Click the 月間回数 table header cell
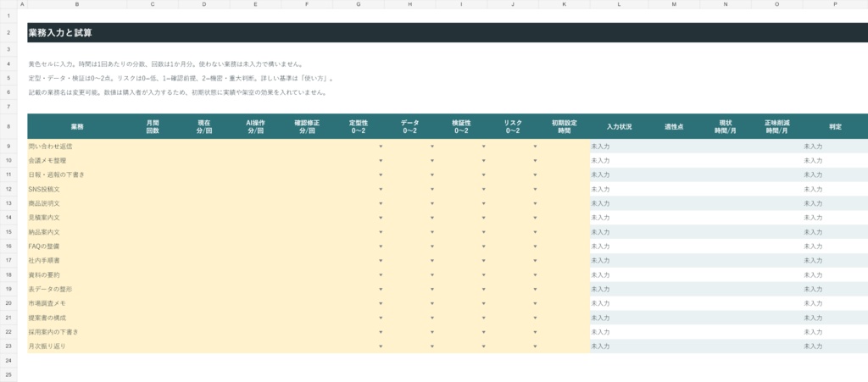 point(153,126)
